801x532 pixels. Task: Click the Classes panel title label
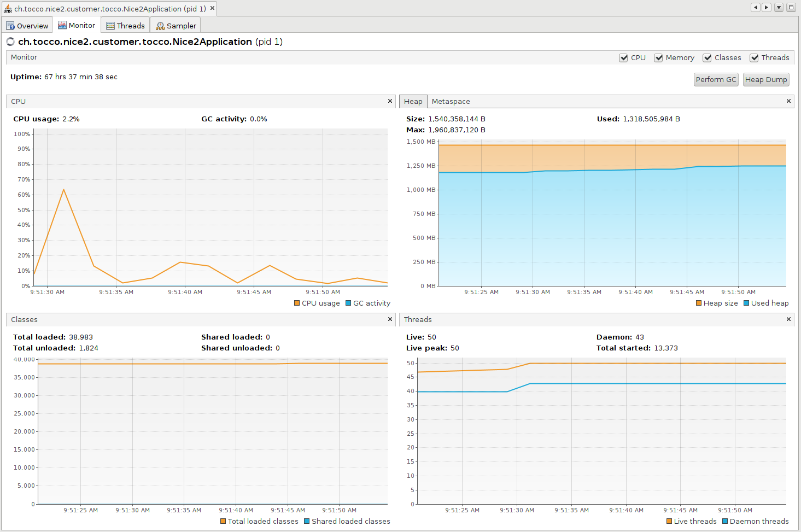(x=24, y=320)
